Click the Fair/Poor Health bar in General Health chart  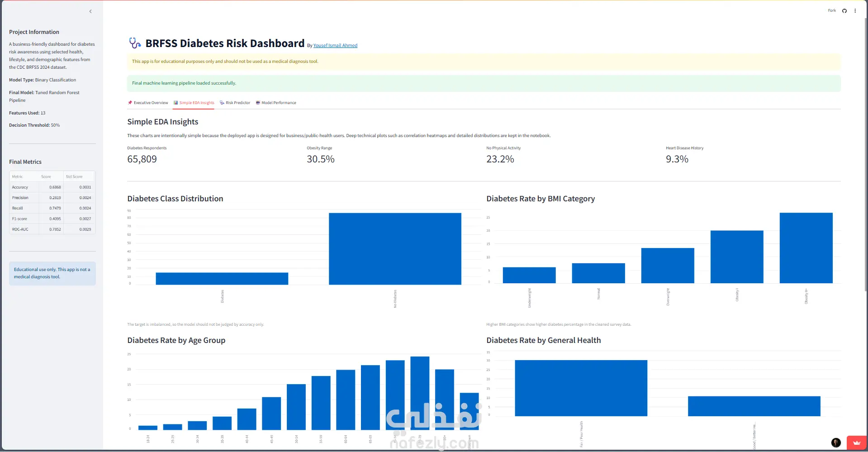(x=581, y=388)
